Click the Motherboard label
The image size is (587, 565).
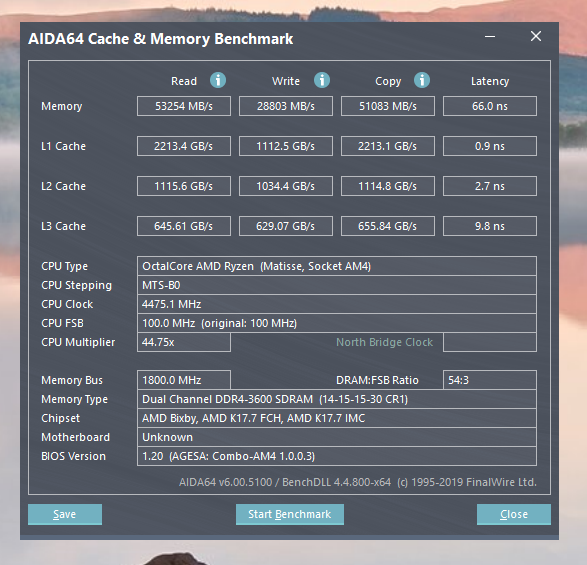tap(75, 437)
